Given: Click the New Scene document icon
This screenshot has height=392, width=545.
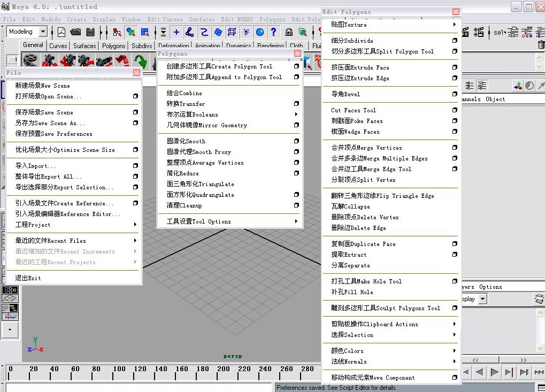Looking at the screenshot, I should [x=62, y=32].
